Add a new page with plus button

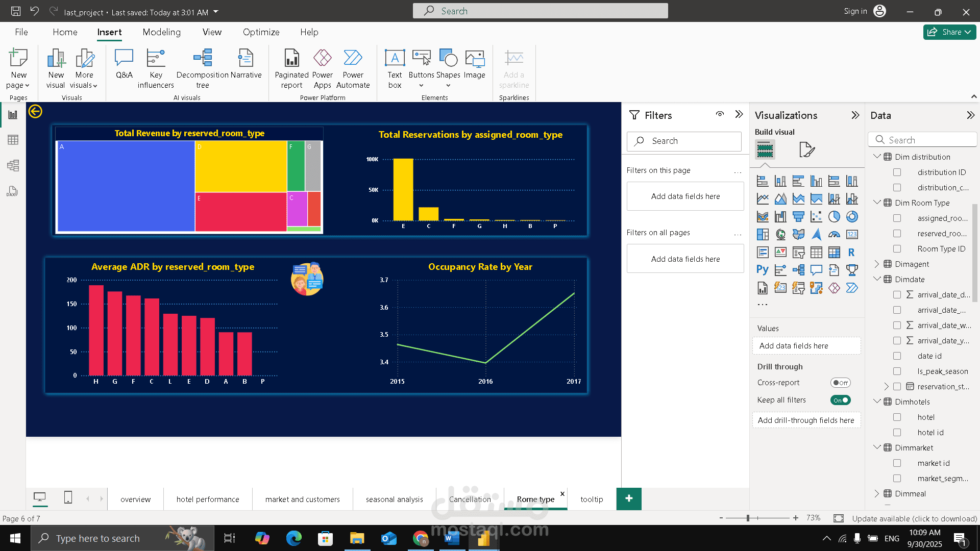[629, 498]
